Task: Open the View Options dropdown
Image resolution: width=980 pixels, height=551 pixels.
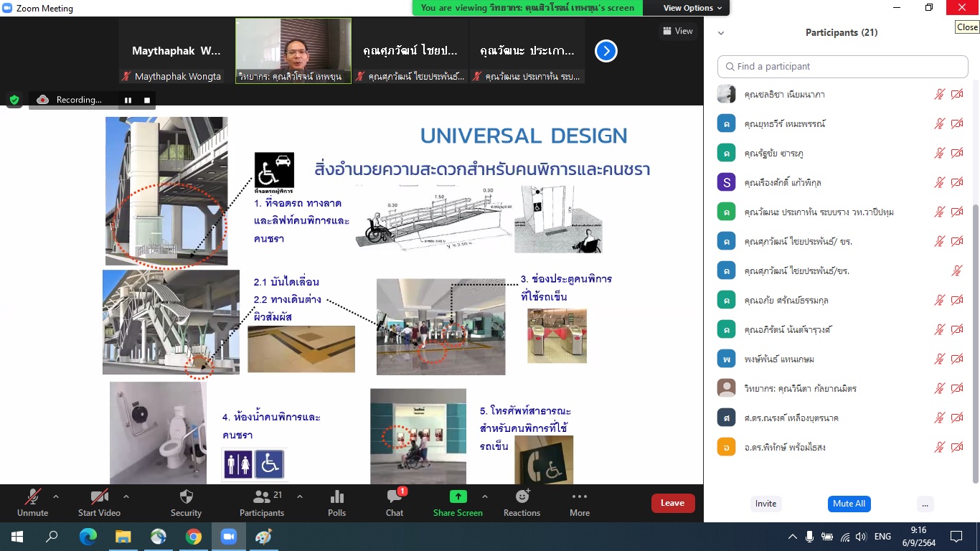Action: [692, 8]
